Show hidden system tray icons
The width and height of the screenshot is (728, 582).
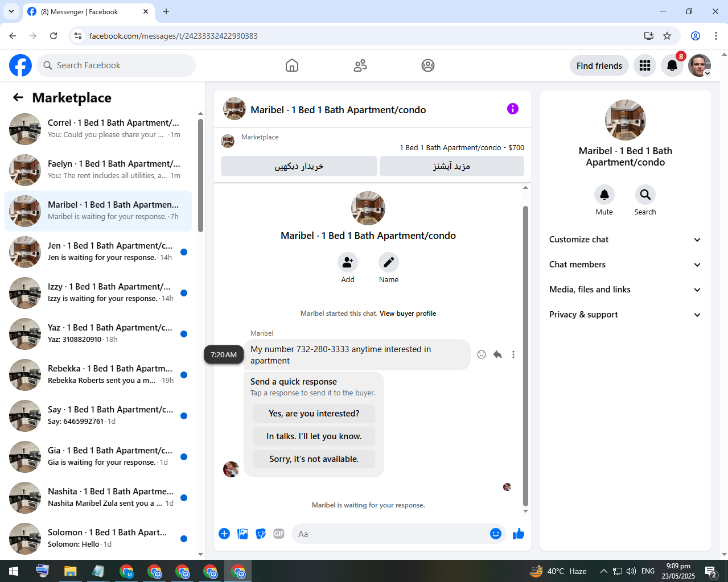604,571
